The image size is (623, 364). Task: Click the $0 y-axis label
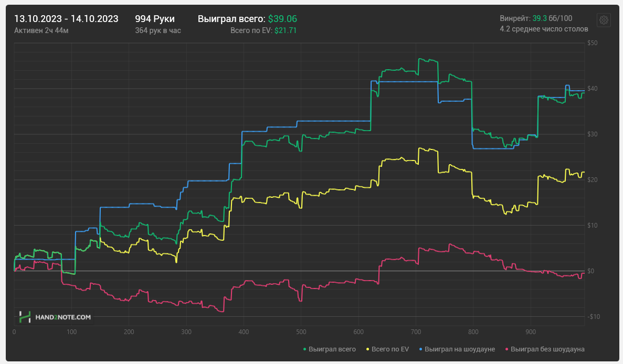click(x=591, y=271)
